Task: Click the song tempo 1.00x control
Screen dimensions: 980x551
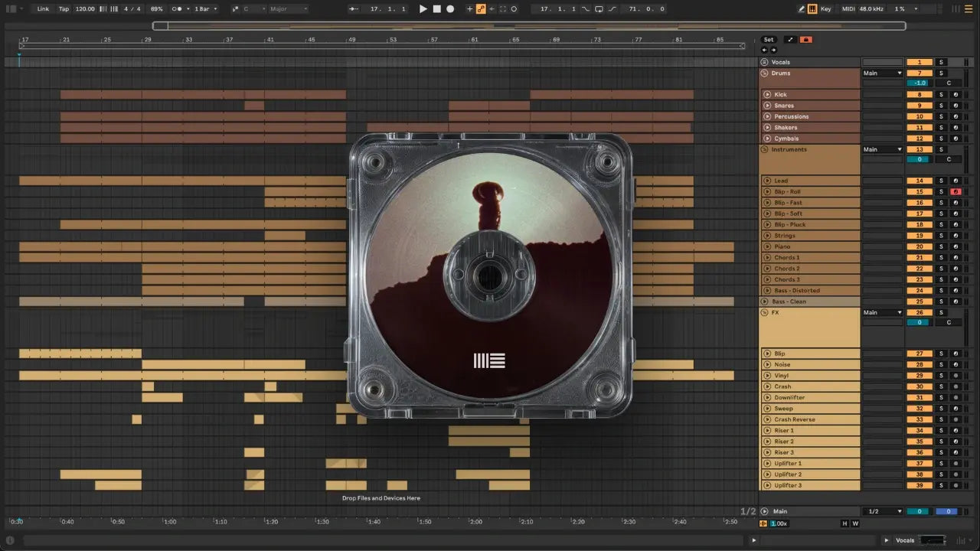Action: (779, 523)
